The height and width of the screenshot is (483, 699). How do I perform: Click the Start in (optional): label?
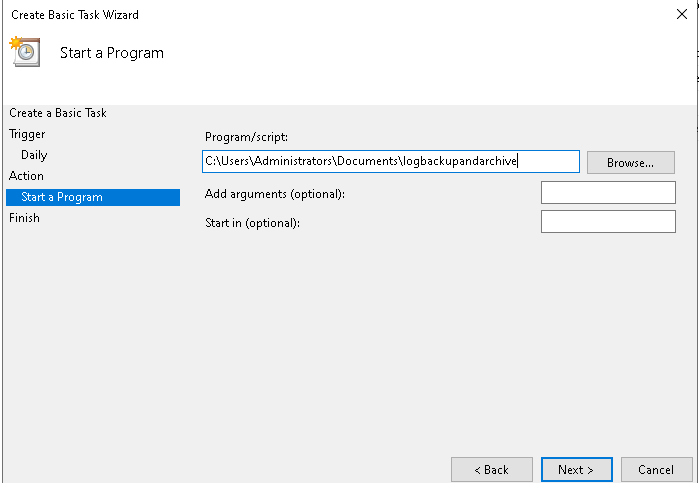point(252,222)
